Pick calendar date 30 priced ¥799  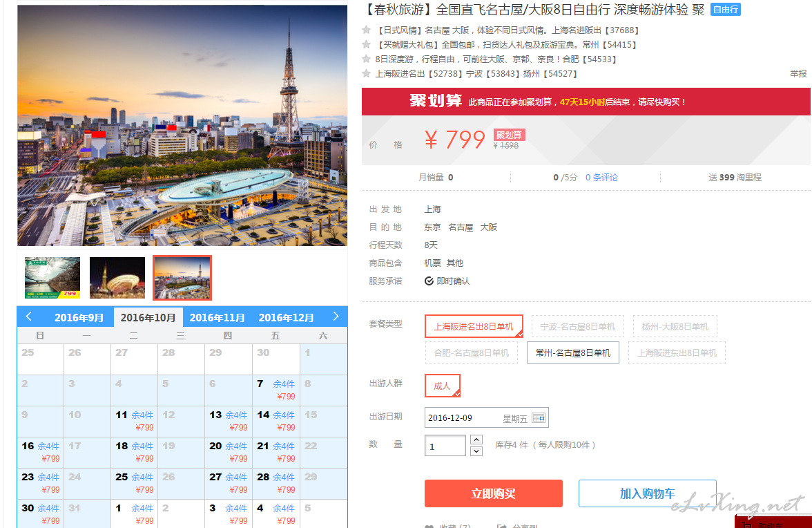(x=40, y=514)
